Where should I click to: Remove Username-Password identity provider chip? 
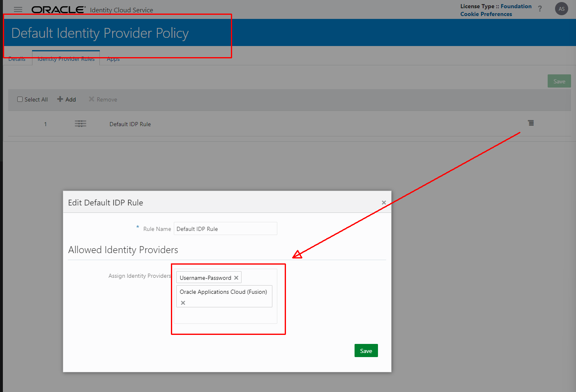(x=236, y=278)
